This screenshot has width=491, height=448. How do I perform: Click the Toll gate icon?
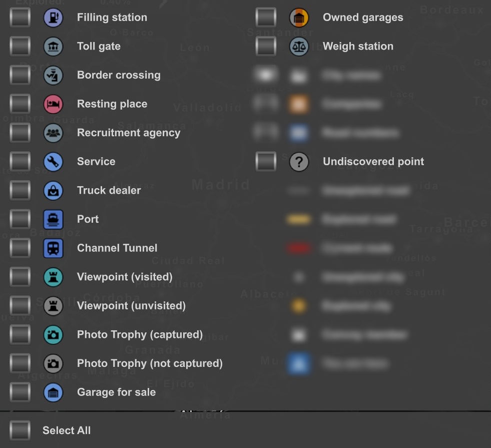(x=53, y=47)
